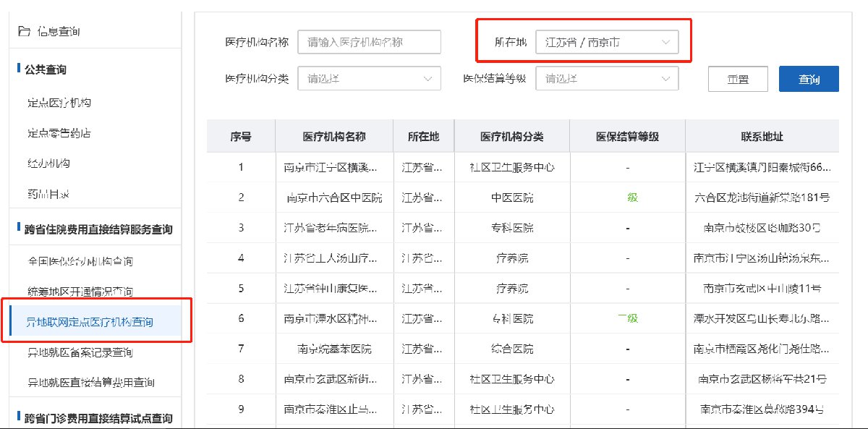Select 全国医保经办机构查询 menu item

point(80,260)
